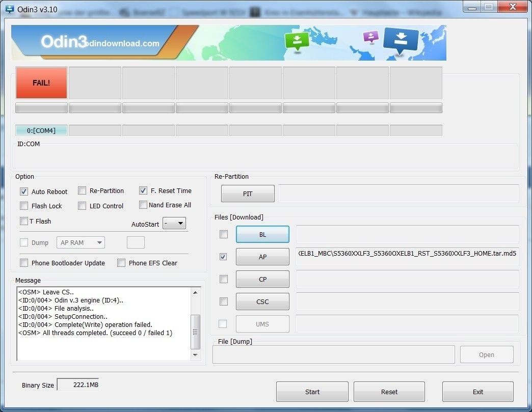Image resolution: width=532 pixels, height=412 pixels.
Task: Check Phone Bootloader Update
Action: coord(24,263)
